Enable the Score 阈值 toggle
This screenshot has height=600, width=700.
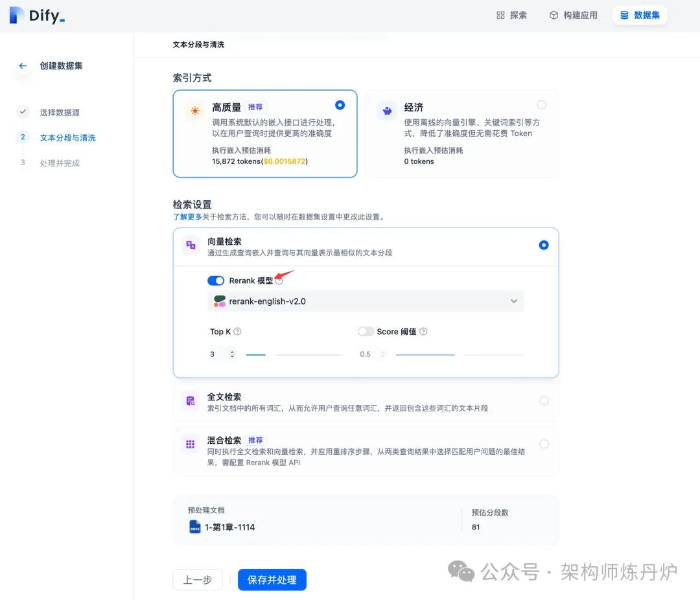[x=365, y=331]
